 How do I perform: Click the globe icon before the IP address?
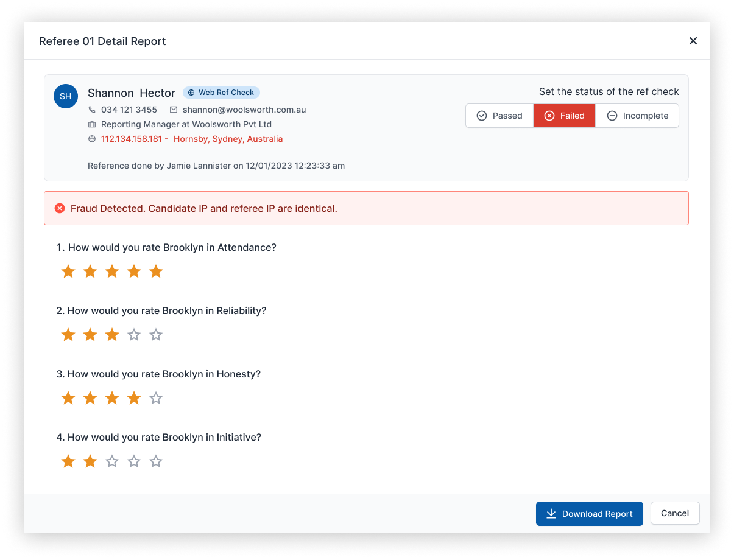pos(91,139)
